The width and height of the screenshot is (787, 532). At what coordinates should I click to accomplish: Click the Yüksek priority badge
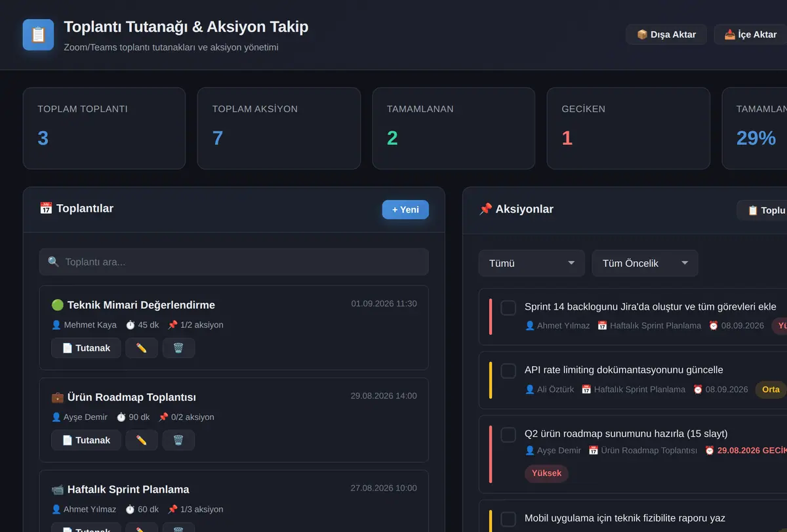(x=546, y=474)
